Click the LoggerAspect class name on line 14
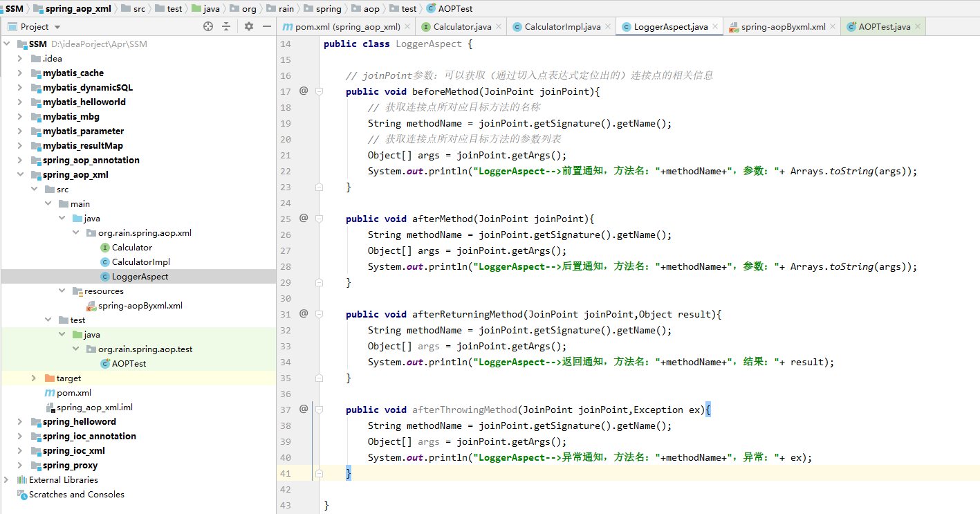Screen dimensions: 980x514 (x=429, y=44)
